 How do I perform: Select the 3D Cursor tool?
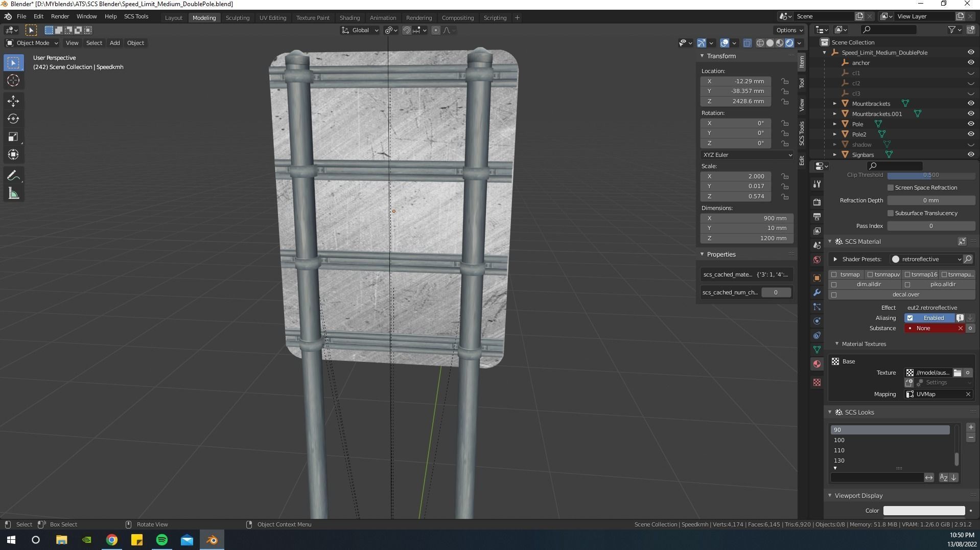(13, 80)
